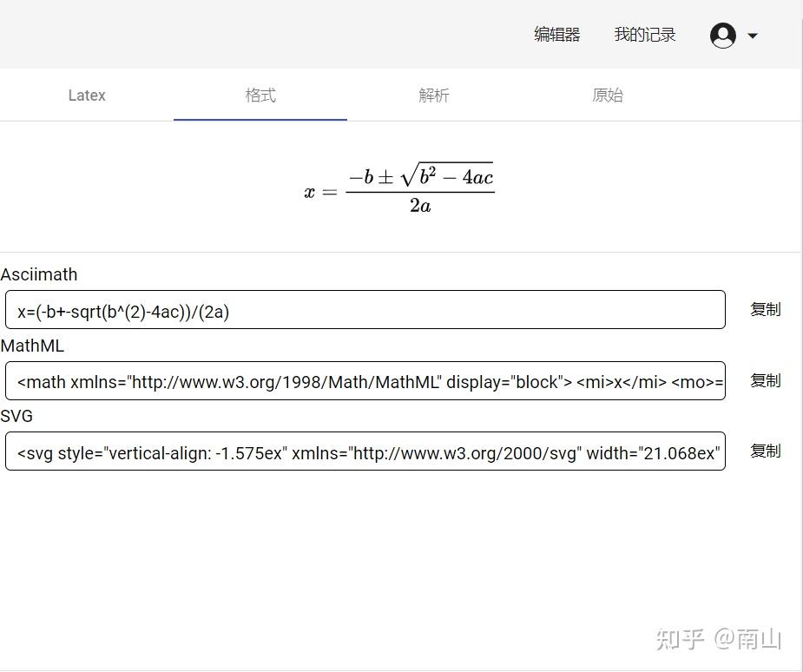Click inside the SVG code field
803x672 pixels.
(x=365, y=451)
